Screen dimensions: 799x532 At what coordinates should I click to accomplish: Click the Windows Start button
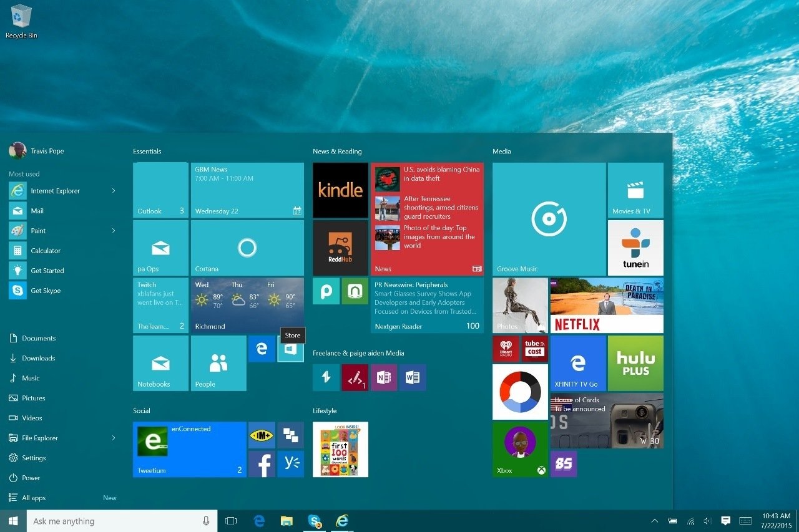click(x=13, y=521)
